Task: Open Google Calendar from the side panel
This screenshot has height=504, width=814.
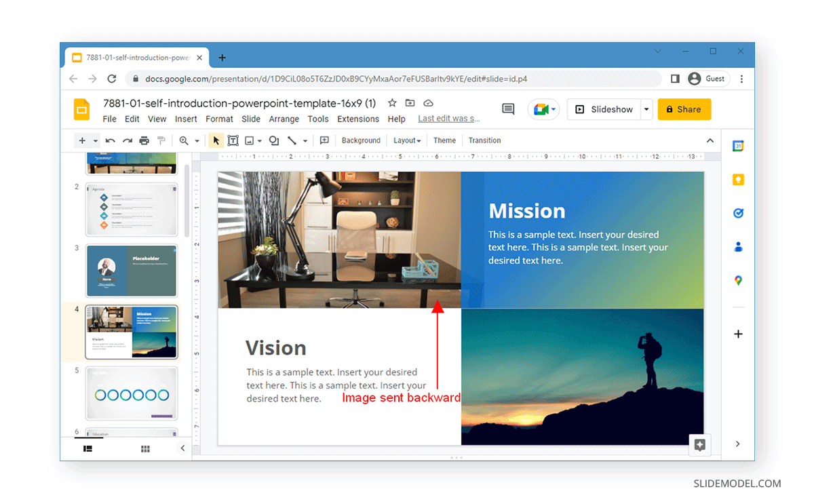Action: [x=738, y=145]
